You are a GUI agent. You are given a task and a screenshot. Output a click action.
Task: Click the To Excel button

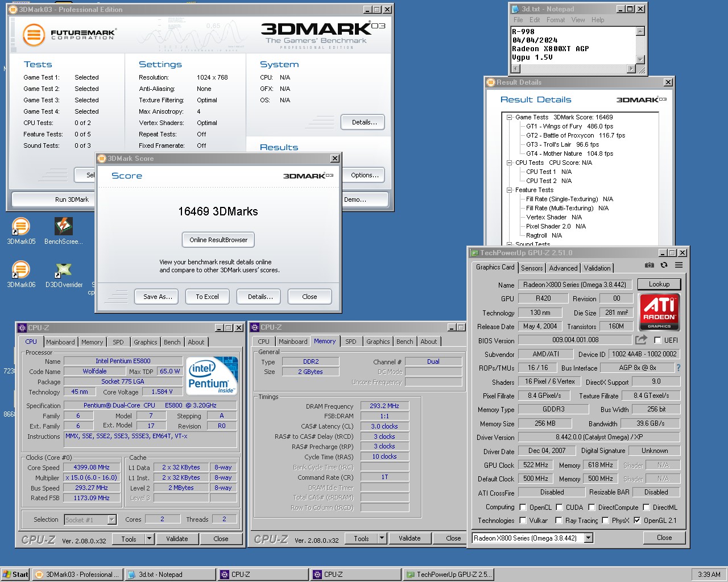coord(207,297)
